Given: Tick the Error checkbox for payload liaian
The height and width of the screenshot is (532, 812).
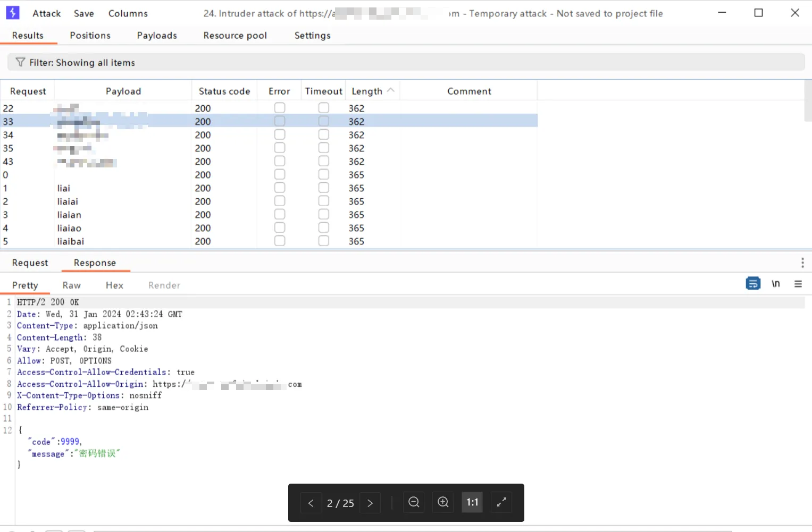Looking at the screenshot, I should (x=280, y=214).
